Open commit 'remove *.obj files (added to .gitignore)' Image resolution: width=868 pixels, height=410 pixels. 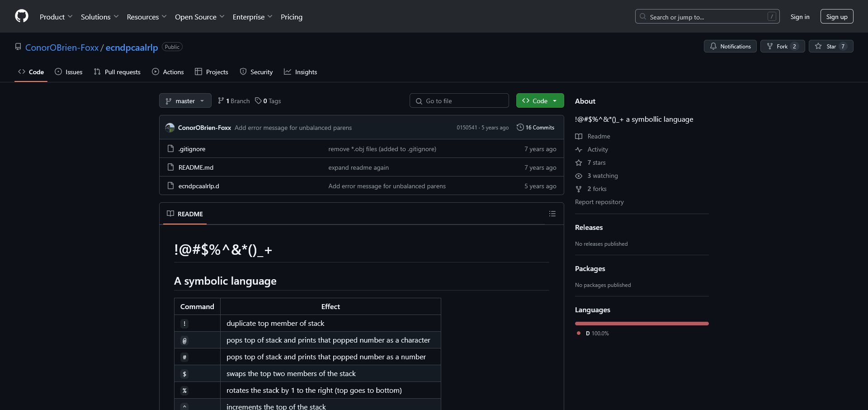[382, 149]
